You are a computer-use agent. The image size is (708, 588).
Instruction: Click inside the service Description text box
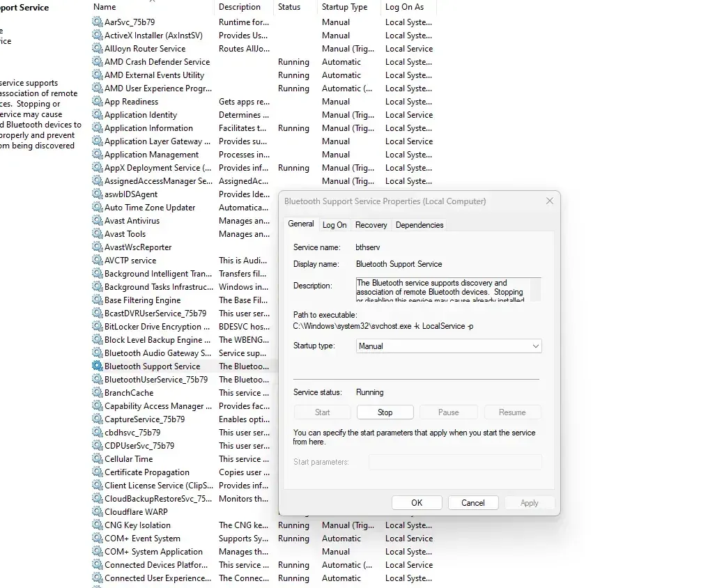[x=448, y=288]
